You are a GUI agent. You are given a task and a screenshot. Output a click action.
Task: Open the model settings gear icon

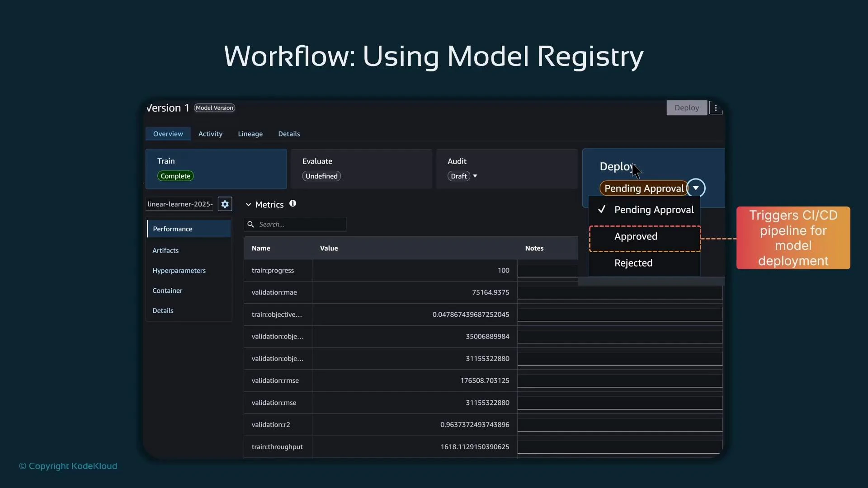click(225, 204)
